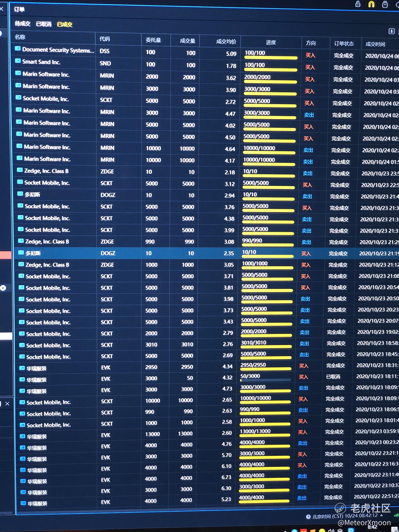Click the 已取消 status on EVK 50/3000 order
This screenshot has height=532, width=399.
[333, 377]
